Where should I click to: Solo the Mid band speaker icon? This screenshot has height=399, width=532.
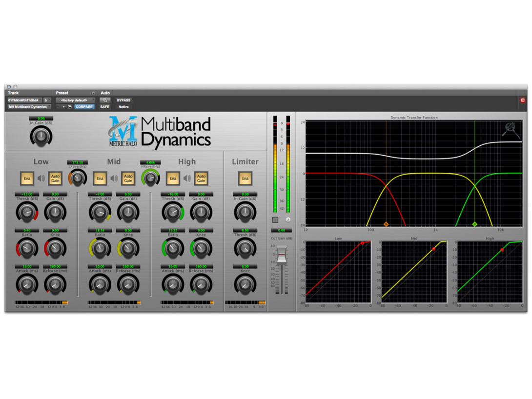(114, 179)
